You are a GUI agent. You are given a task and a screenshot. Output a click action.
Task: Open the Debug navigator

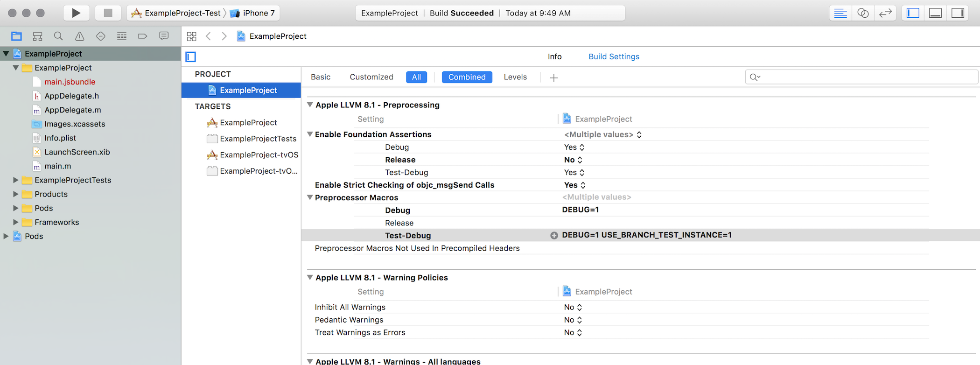(122, 36)
